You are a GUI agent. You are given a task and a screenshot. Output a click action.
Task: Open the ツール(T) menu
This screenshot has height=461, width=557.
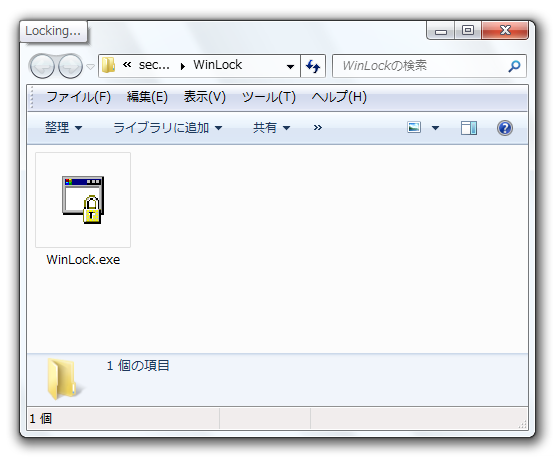point(269,97)
